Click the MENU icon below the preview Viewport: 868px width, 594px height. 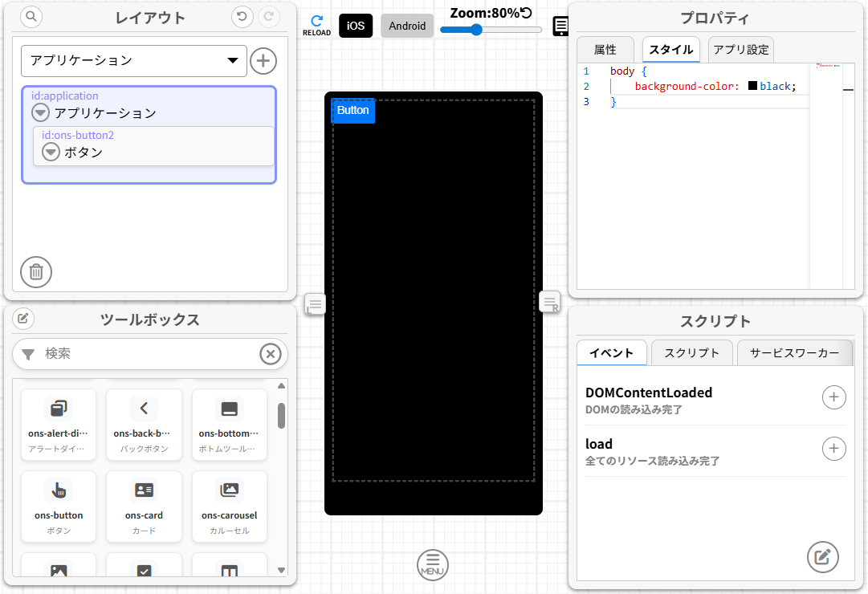pos(433,564)
